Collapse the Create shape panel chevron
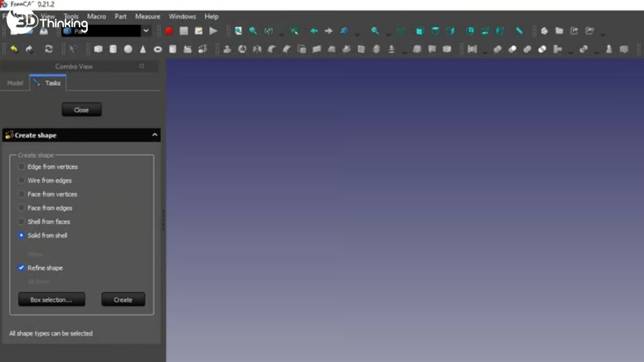Viewport: 644px width, 362px height. point(154,135)
